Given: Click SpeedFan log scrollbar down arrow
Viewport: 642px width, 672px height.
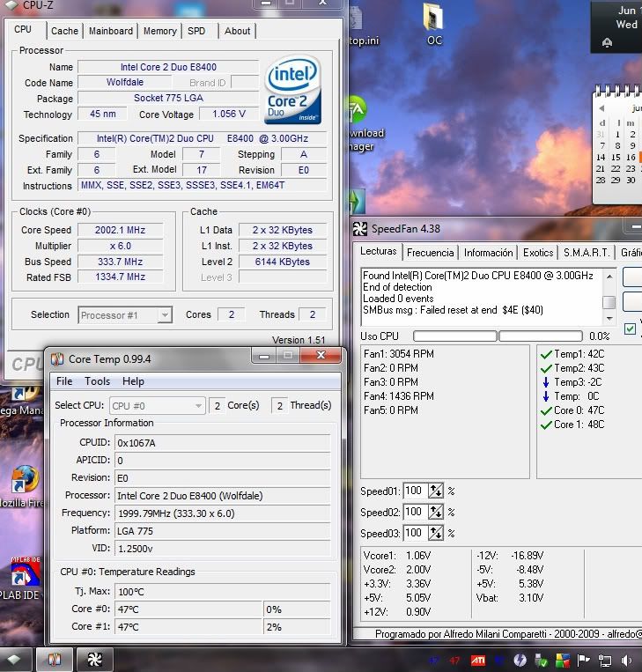Looking at the screenshot, I should (609, 319).
